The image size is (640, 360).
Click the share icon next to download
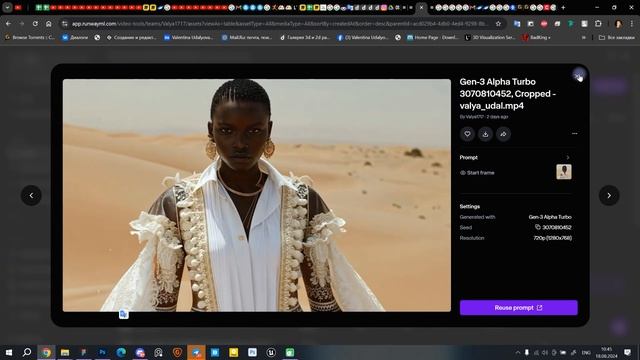click(x=503, y=134)
